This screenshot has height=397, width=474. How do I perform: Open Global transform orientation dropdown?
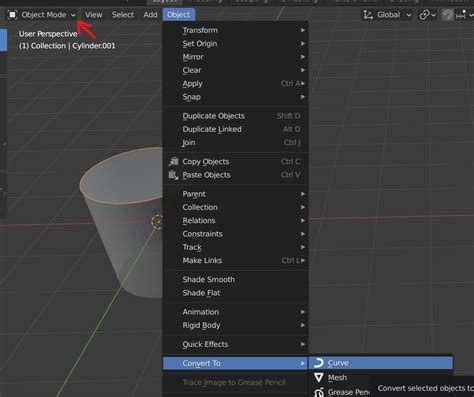click(387, 15)
